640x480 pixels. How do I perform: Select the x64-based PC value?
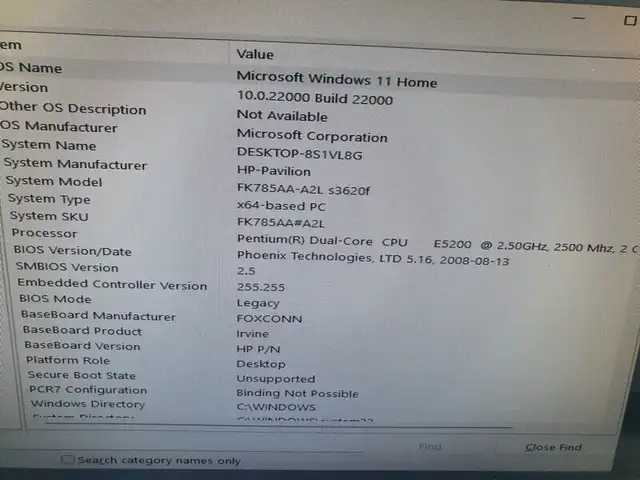point(281,206)
